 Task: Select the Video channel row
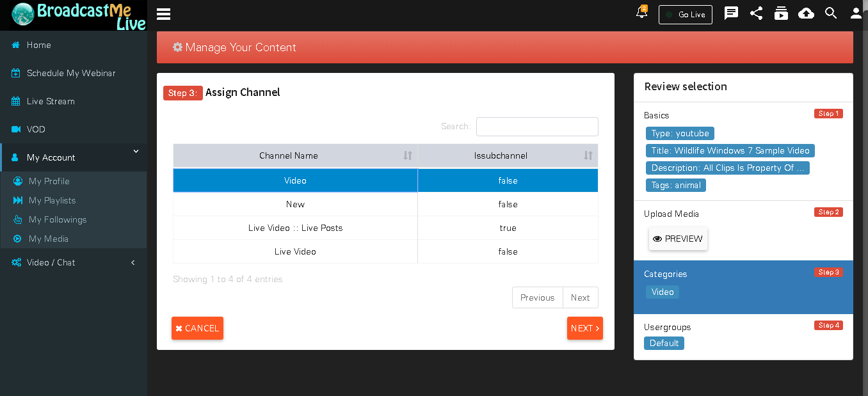[x=385, y=180]
